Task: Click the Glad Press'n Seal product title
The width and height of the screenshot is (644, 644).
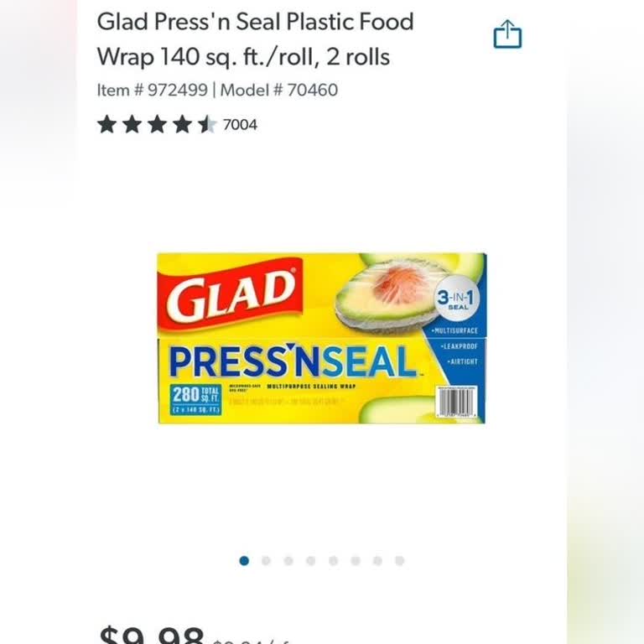Action: coord(255,39)
